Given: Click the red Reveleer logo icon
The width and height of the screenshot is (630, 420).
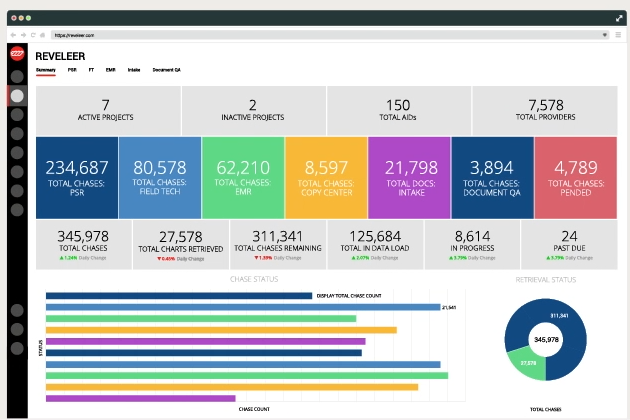Looking at the screenshot, I should 17,53.
